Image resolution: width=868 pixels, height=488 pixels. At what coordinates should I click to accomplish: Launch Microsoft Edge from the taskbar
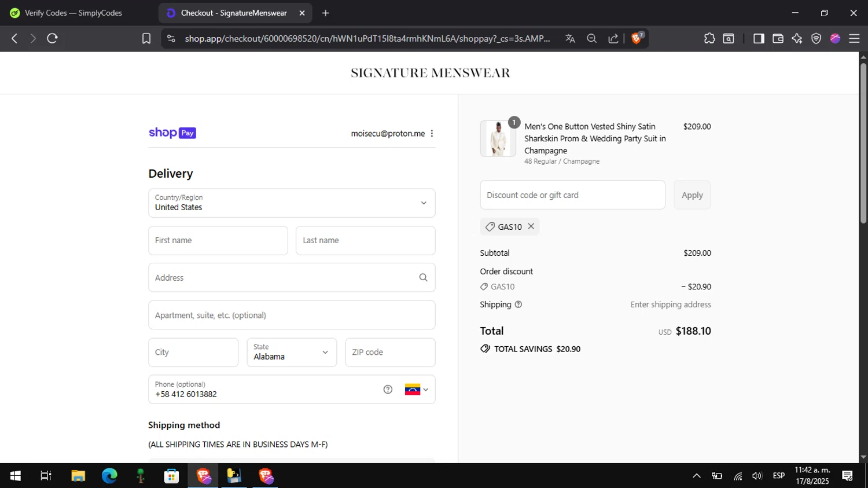[109, 476]
